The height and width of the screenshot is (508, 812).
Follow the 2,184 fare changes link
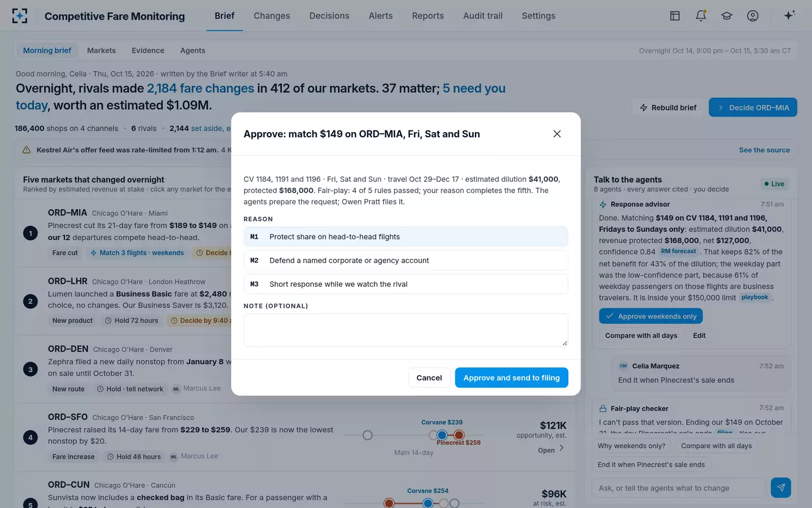coord(200,89)
